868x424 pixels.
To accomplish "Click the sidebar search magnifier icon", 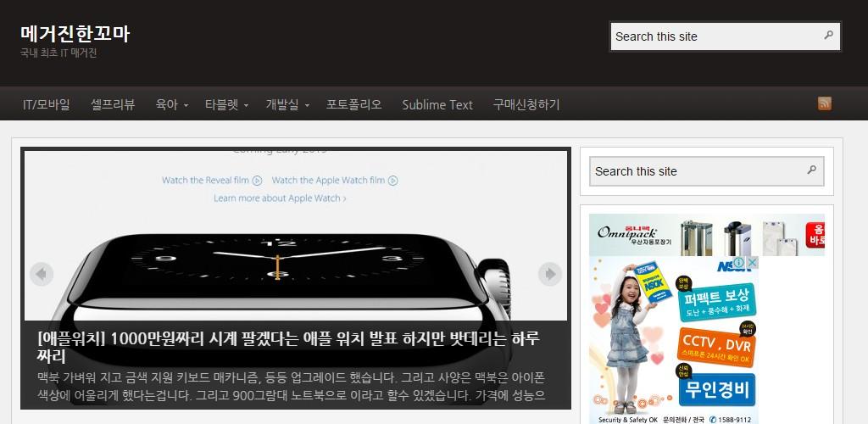I will pyautogui.click(x=811, y=170).
